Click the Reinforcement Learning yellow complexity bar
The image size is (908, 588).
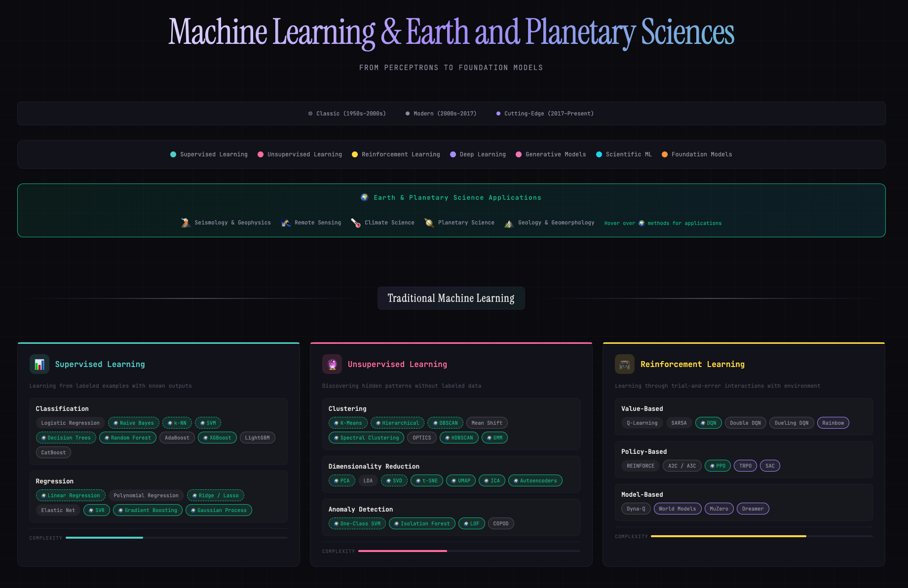coord(728,536)
